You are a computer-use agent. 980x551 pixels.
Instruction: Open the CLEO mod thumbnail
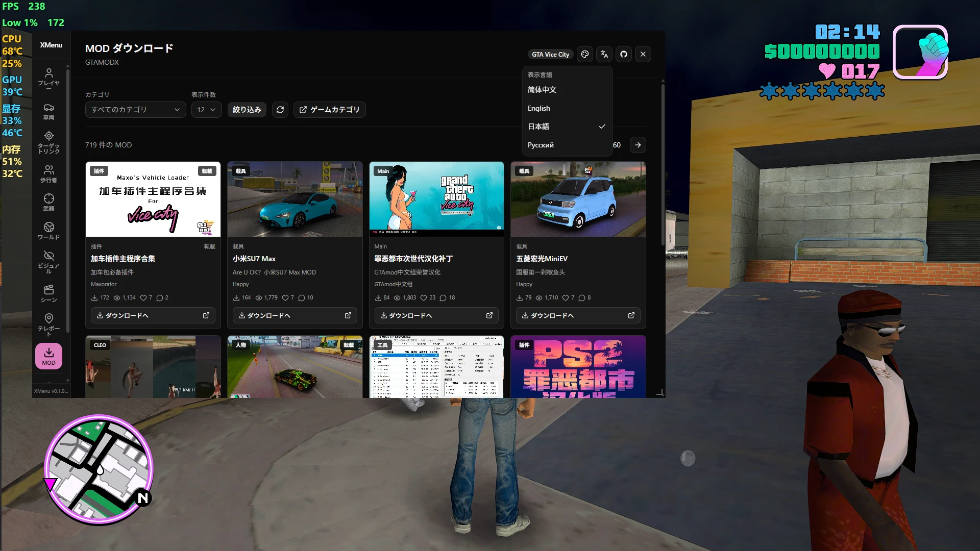coord(153,367)
